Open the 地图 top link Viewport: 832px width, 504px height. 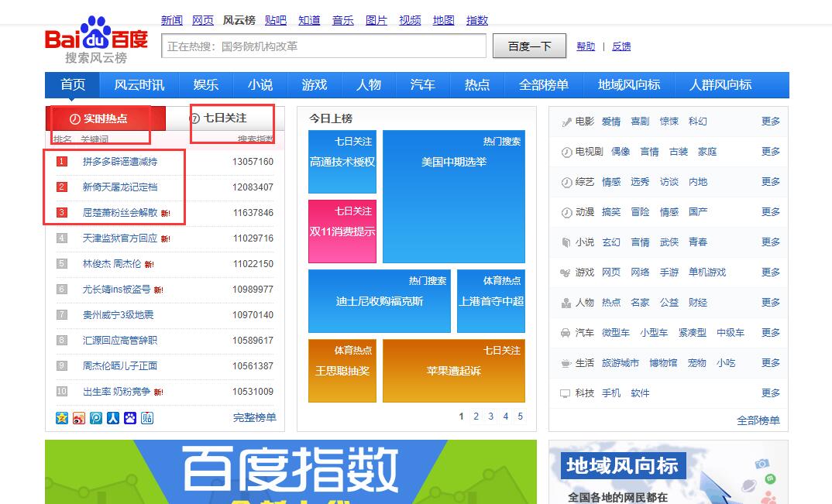(x=443, y=20)
